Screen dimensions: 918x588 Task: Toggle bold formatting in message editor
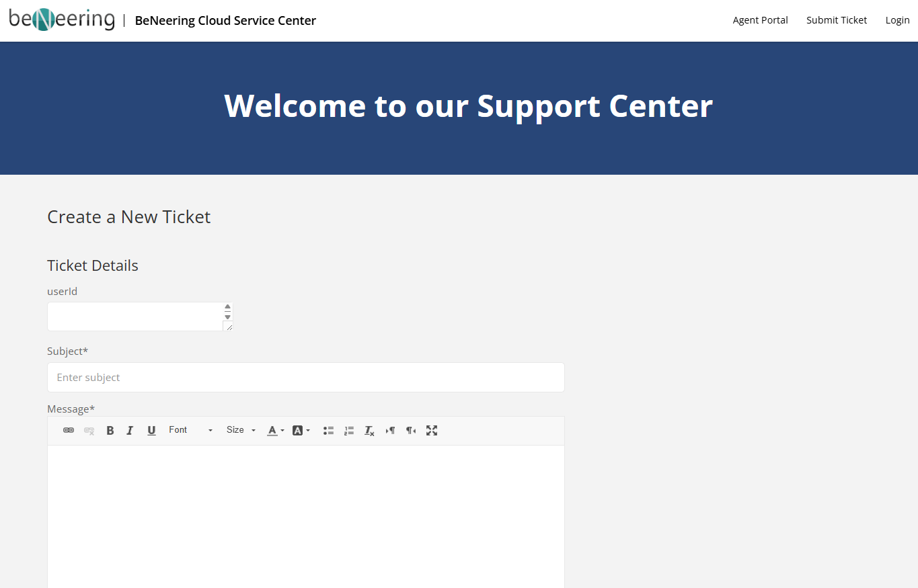click(110, 431)
